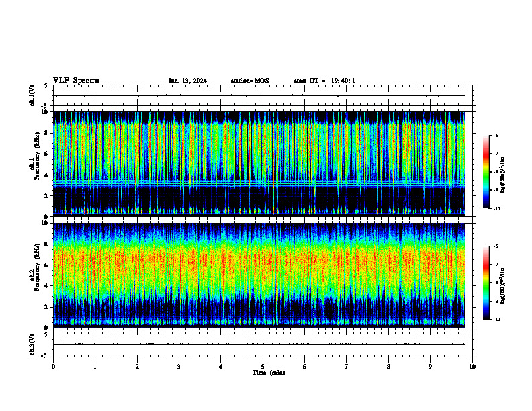The width and height of the screenshot is (532, 411).
Task: Click the "-9" label on ch.2 color bar
Action: (x=496, y=301)
